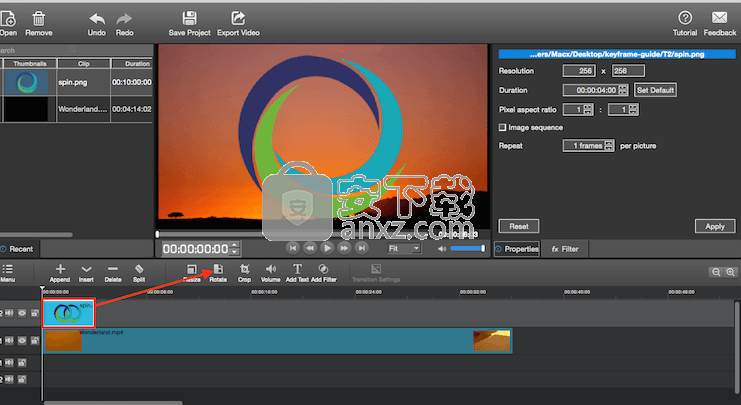Adjust second Pixel aspect ratio stepper
The height and width of the screenshot is (405, 741).
pyautogui.click(x=633, y=110)
